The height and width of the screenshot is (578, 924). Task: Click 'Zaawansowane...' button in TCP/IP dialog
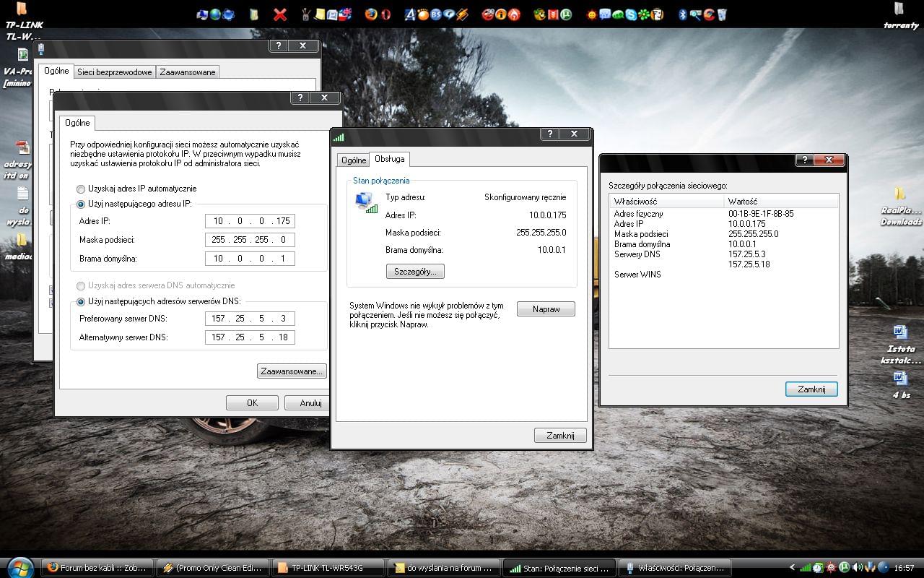292,371
